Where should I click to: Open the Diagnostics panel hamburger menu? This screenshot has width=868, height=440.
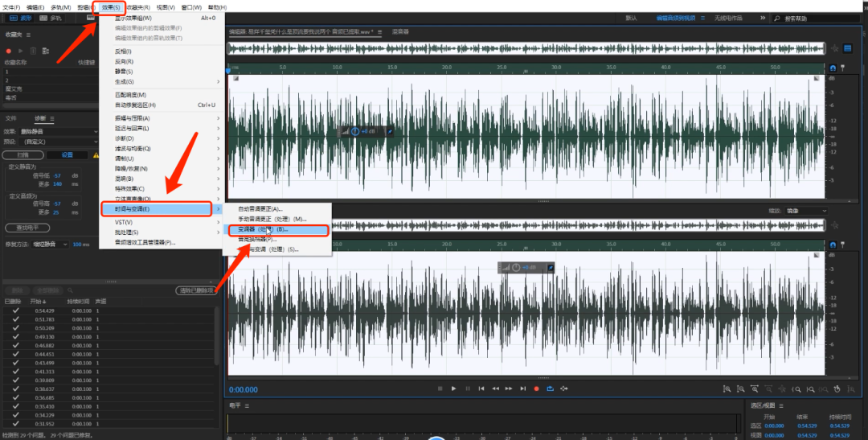pyautogui.click(x=52, y=118)
